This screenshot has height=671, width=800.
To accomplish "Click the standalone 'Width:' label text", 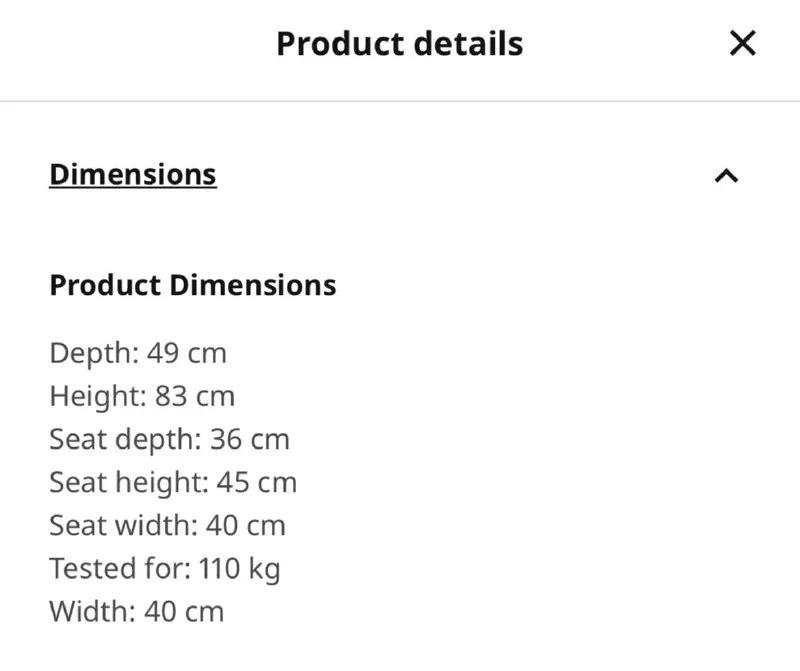I will tap(92, 611).
